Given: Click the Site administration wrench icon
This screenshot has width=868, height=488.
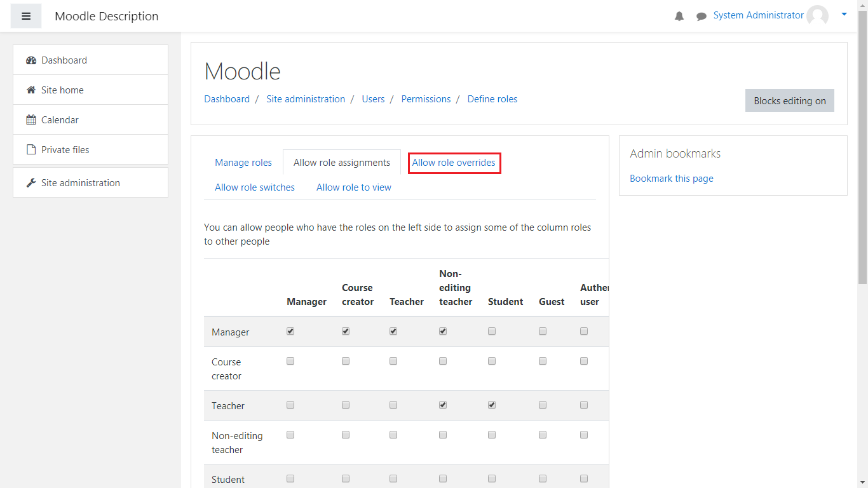Looking at the screenshot, I should [x=31, y=183].
